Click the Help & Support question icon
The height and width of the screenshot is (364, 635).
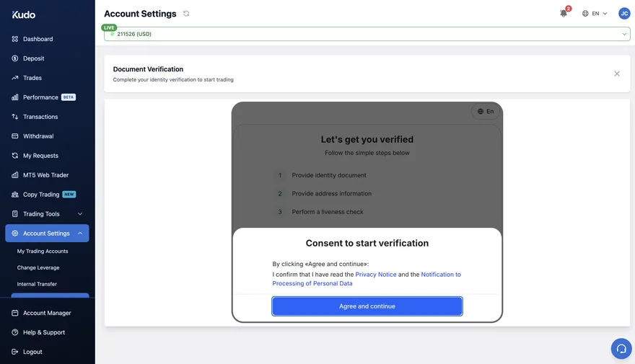pyautogui.click(x=15, y=332)
